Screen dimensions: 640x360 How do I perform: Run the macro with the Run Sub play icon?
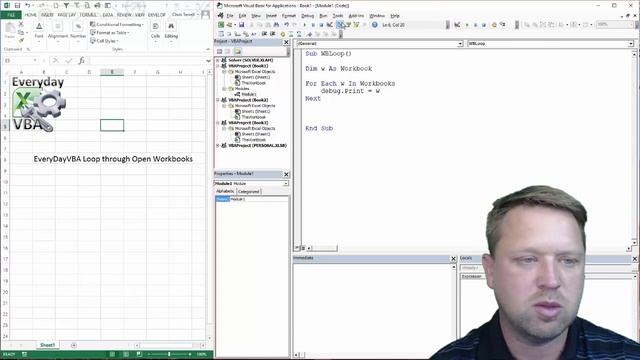304,25
